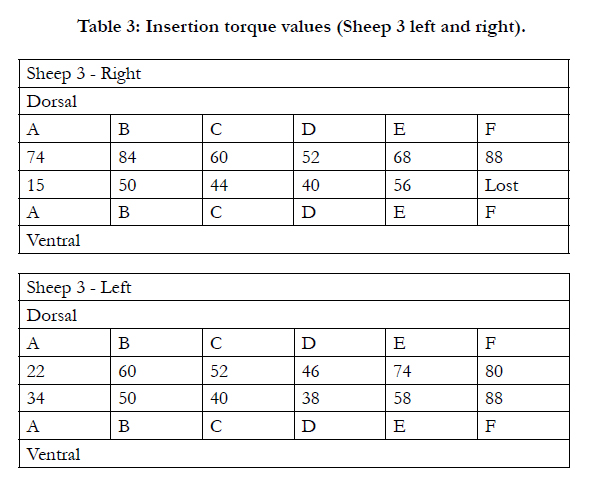
Task: Click the Dorsal row in Right table
Action: point(294,101)
